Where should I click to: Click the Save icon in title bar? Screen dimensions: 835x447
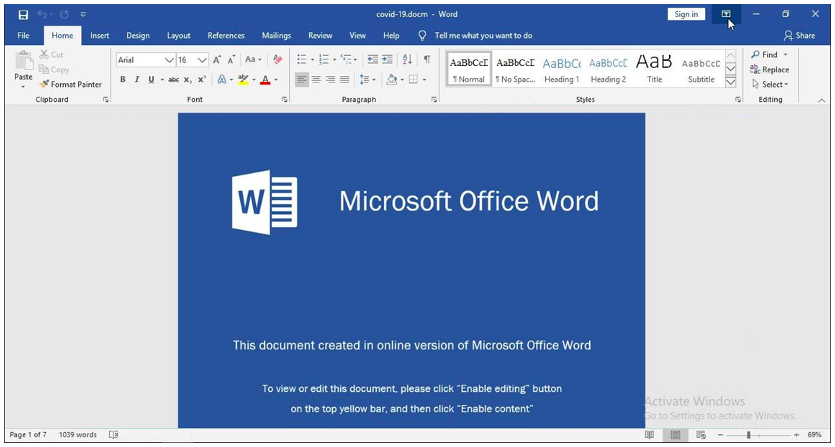click(23, 15)
